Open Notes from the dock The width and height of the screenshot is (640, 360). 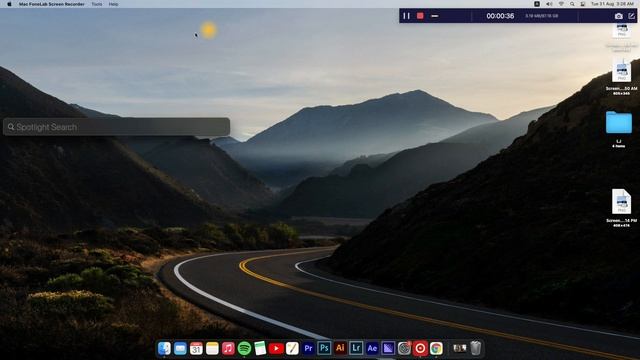212,348
